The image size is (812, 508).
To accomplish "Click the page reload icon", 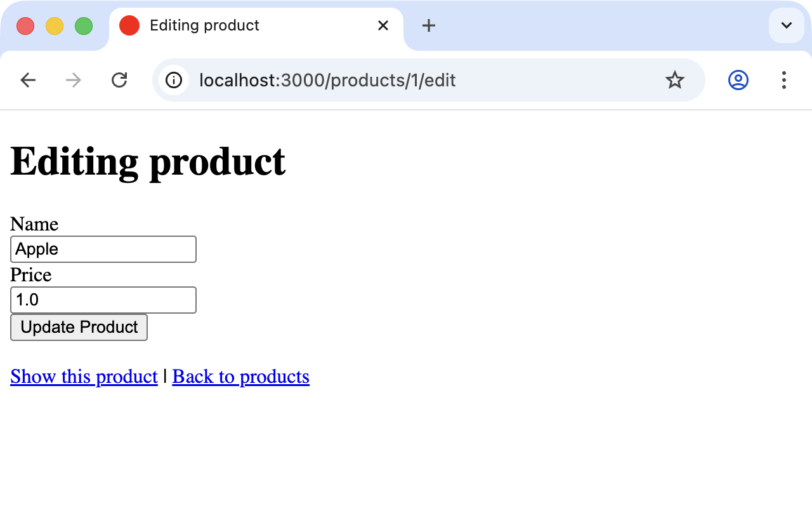I will pos(119,80).
